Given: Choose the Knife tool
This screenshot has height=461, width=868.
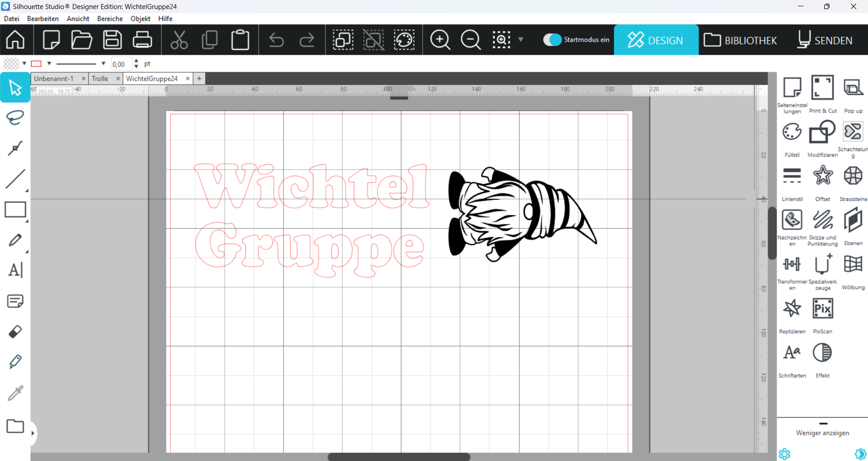Looking at the screenshot, I should pyautogui.click(x=15, y=361).
